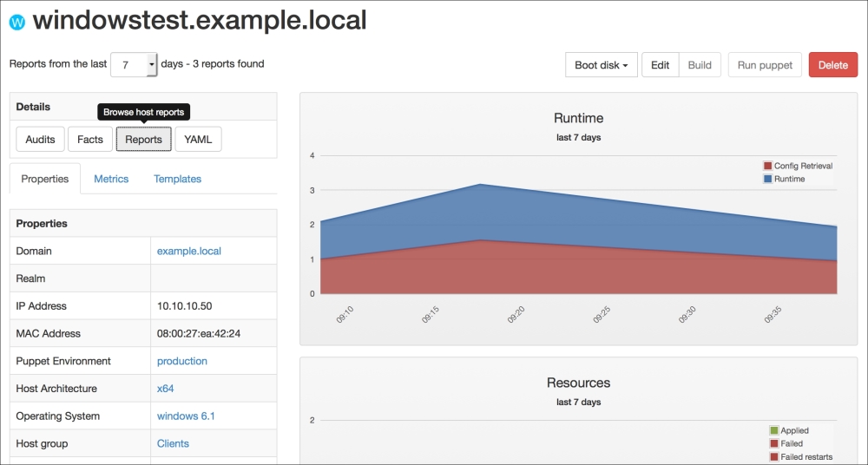Click the Build button
Screen dimensions: 868x465
700,65
